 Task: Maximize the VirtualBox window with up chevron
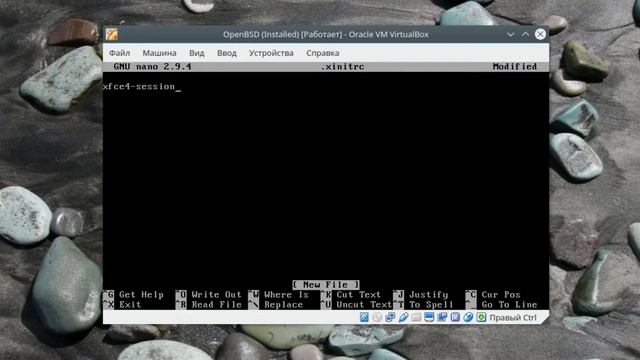525,34
